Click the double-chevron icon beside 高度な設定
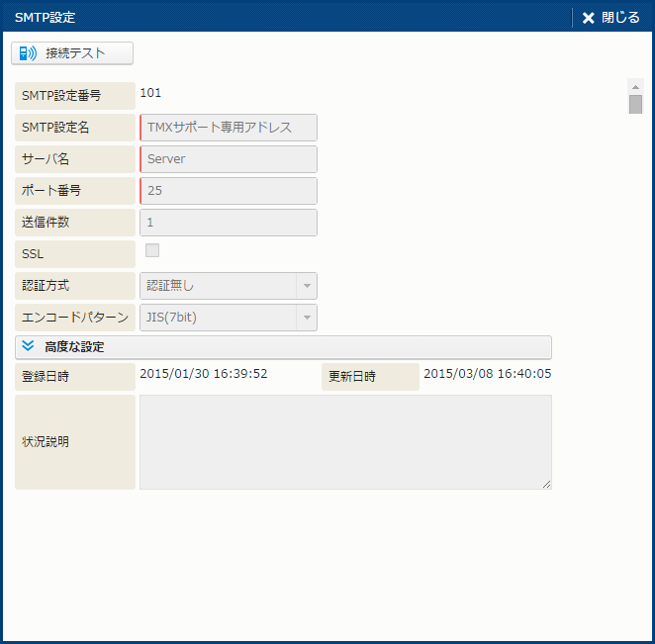This screenshot has width=655, height=644. pos(28,347)
